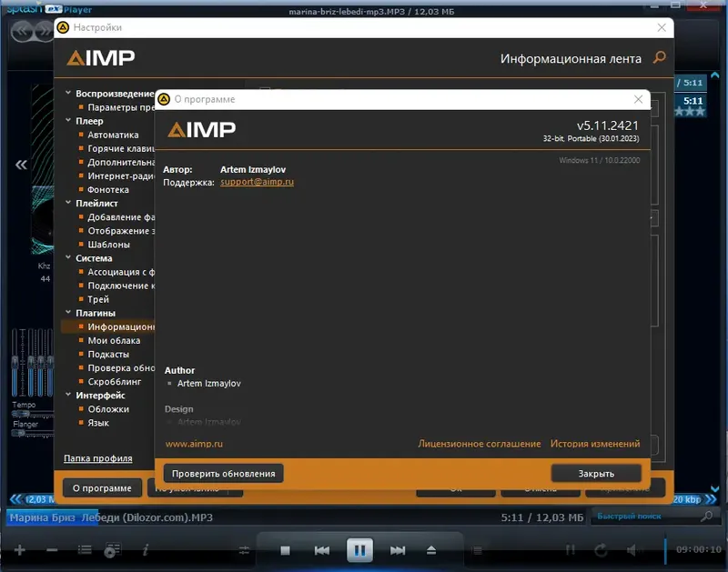Click the search magnifier in Settings window

(x=659, y=57)
